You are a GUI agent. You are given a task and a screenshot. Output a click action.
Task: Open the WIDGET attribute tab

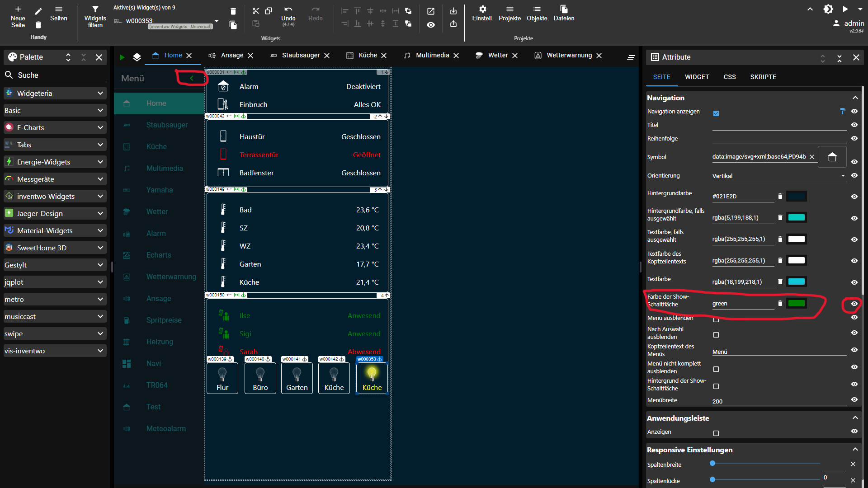pyautogui.click(x=697, y=77)
